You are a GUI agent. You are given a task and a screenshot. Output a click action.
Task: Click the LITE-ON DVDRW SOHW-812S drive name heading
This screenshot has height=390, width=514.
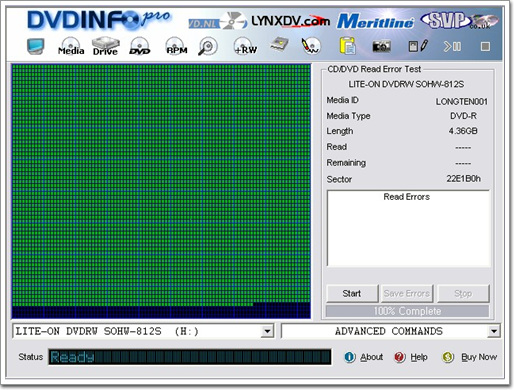pos(406,84)
